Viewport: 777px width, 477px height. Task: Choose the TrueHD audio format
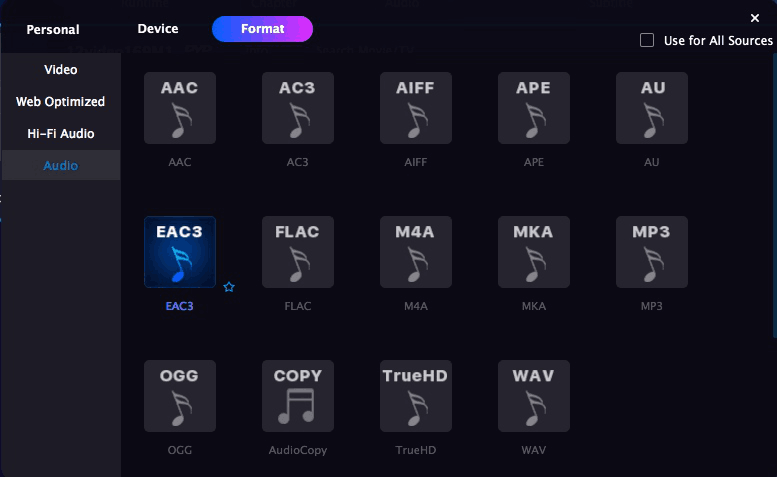tap(415, 396)
